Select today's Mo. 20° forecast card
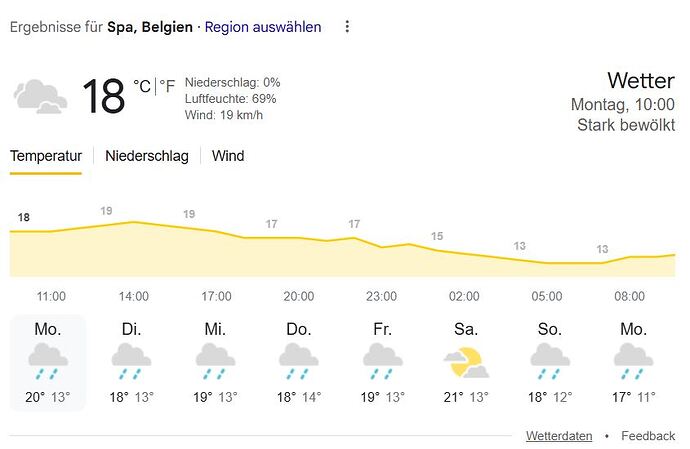 [48, 362]
